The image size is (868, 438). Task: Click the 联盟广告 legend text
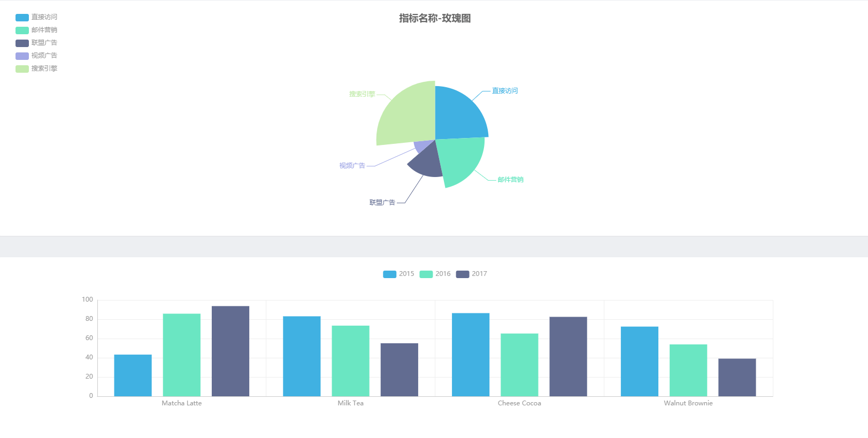44,43
